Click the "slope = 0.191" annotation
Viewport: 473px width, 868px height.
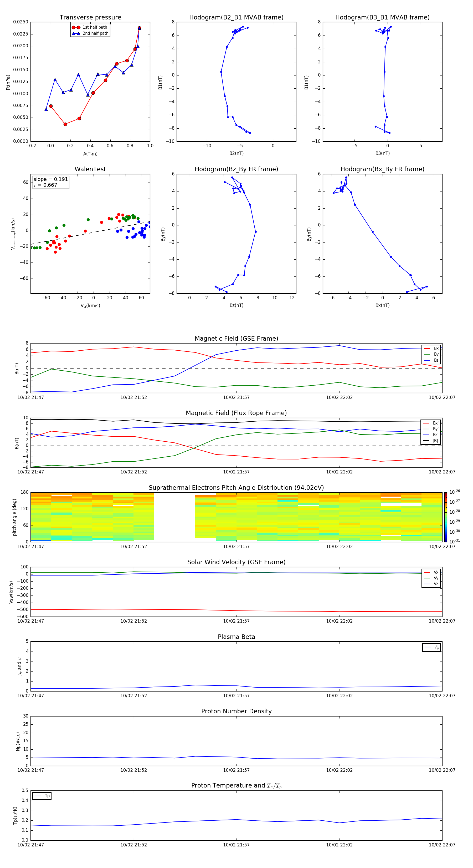coord(50,179)
